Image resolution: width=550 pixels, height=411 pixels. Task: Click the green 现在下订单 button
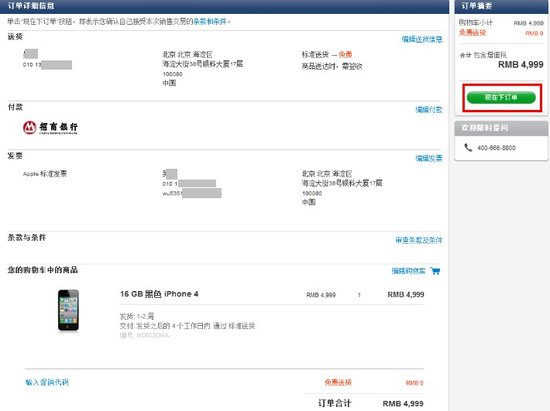coord(501,97)
